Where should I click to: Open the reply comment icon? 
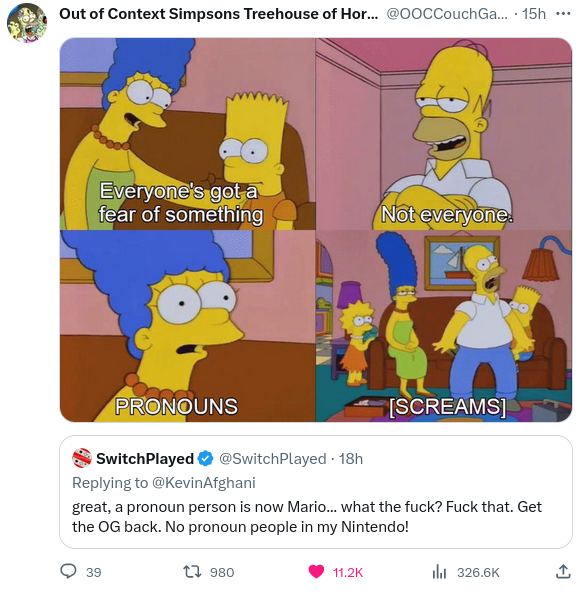[68, 571]
